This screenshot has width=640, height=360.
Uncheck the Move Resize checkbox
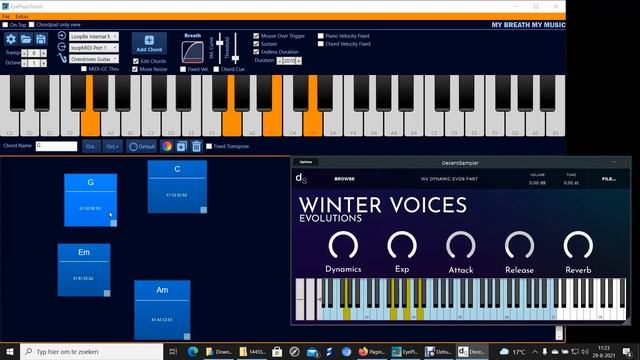coord(135,69)
